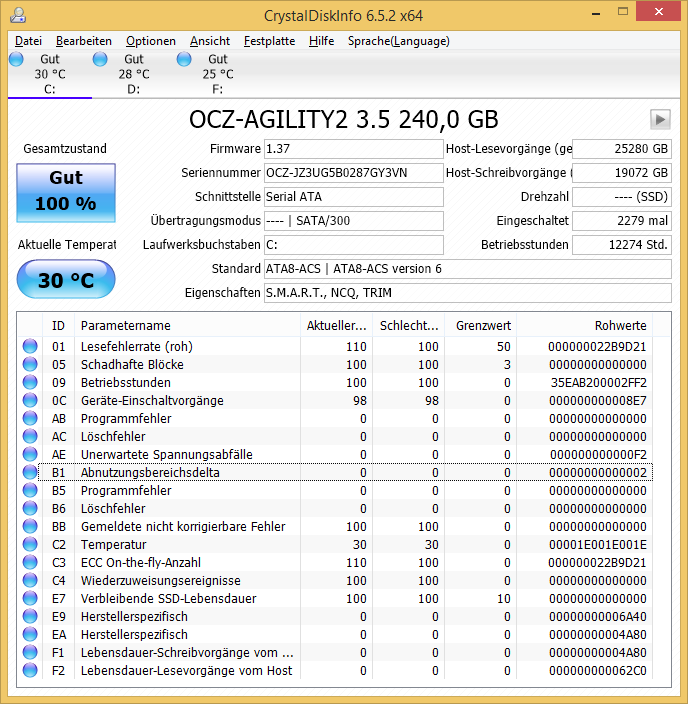Viewport: 688px width, 704px height.
Task: Select the Wiederzuweisungsereignisse parameter name
Action: (x=160, y=581)
